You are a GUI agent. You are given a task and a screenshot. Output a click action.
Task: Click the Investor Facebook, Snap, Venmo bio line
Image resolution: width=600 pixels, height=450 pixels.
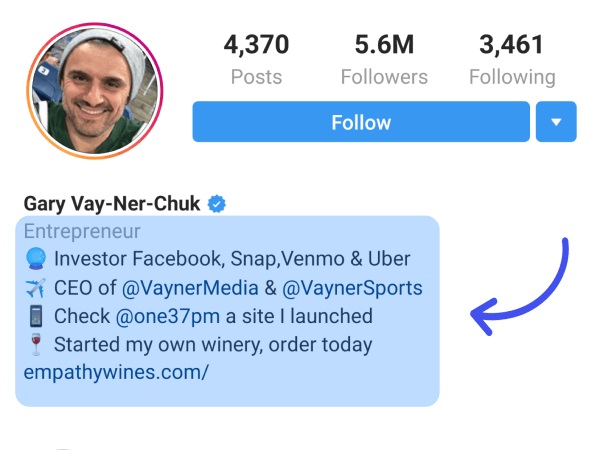232,259
